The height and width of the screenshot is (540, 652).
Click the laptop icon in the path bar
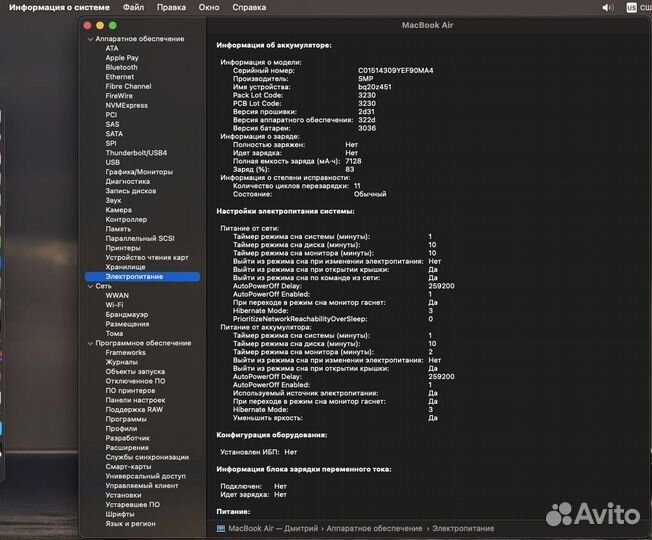pyautogui.click(x=220, y=528)
